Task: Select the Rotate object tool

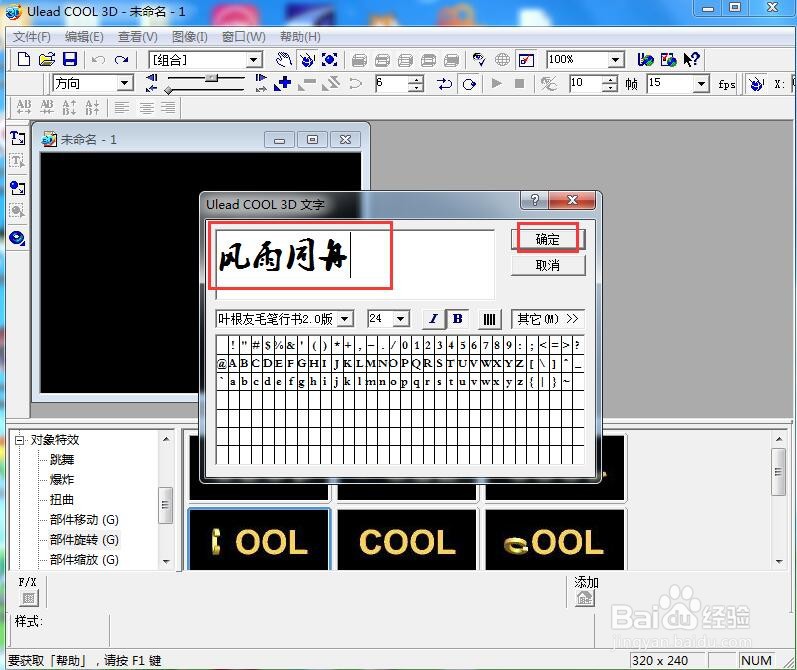Action: click(x=306, y=59)
